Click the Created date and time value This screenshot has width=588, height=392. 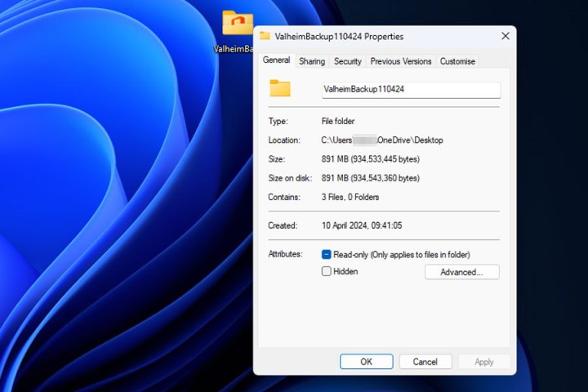362,225
